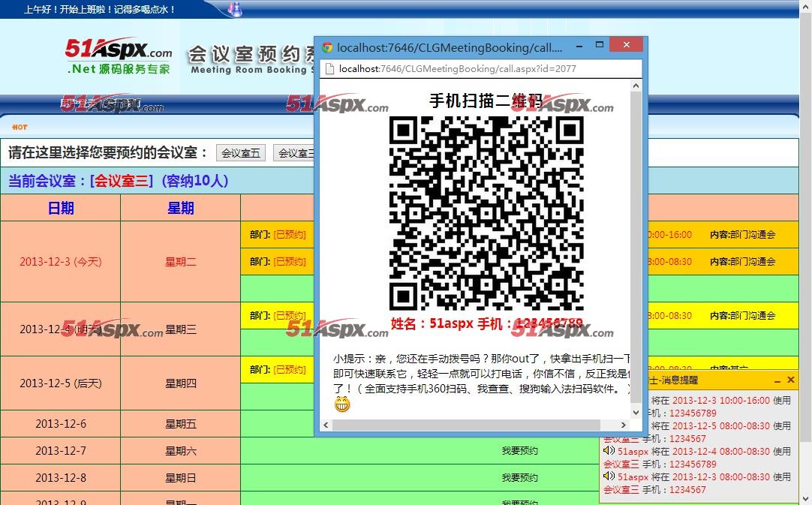Screen dimensions: 812x505
Task: Click the 当前会议室：[会议室三] heading
Action: coord(118,181)
